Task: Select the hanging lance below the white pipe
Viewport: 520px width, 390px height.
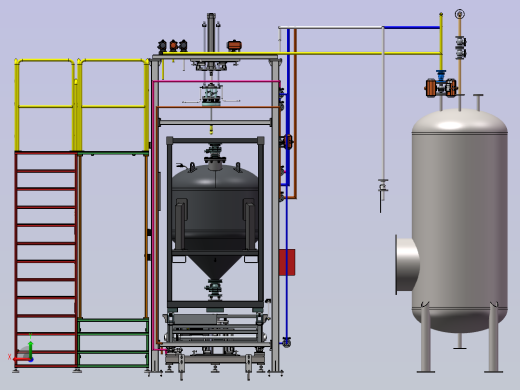Action: point(383,195)
